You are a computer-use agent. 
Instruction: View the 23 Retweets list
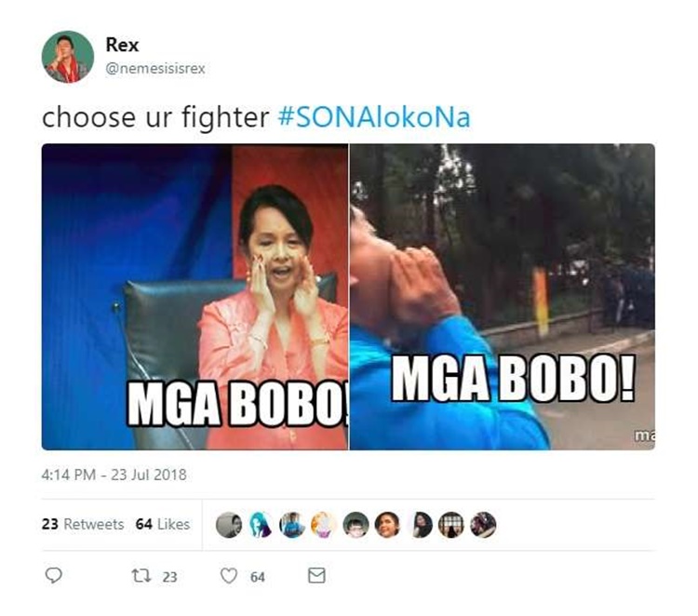[x=83, y=524]
